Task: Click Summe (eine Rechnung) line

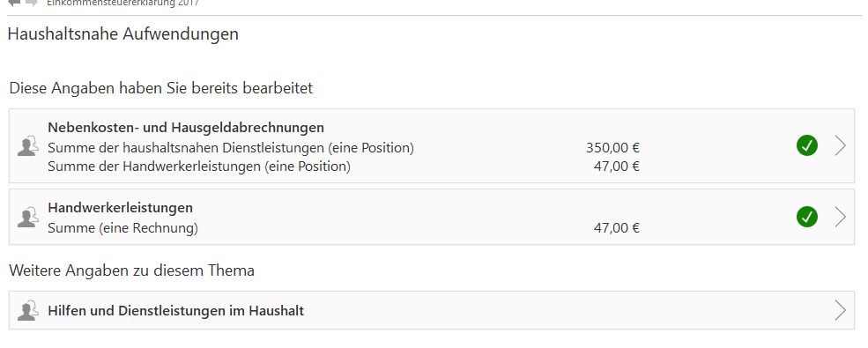Action: pyautogui.click(x=122, y=228)
